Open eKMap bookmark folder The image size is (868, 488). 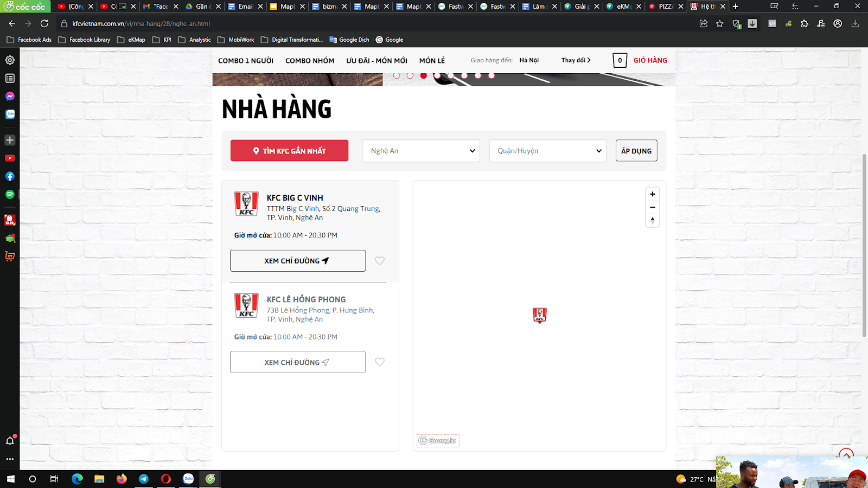[x=131, y=40]
